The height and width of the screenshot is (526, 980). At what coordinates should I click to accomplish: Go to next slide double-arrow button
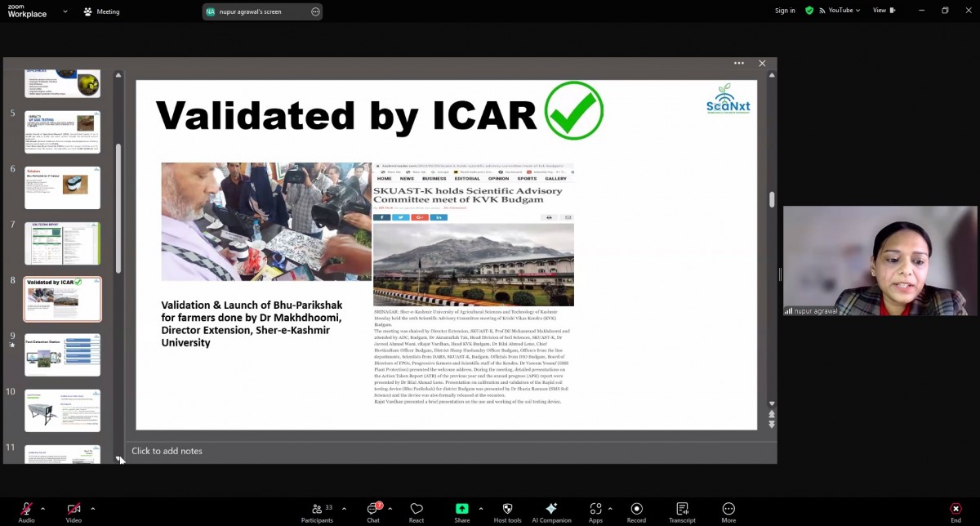(x=772, y=425)
